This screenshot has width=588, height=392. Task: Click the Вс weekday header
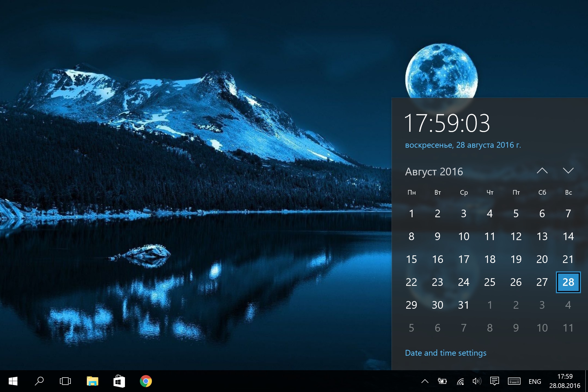pyautogui.click(x=568, y=193)
